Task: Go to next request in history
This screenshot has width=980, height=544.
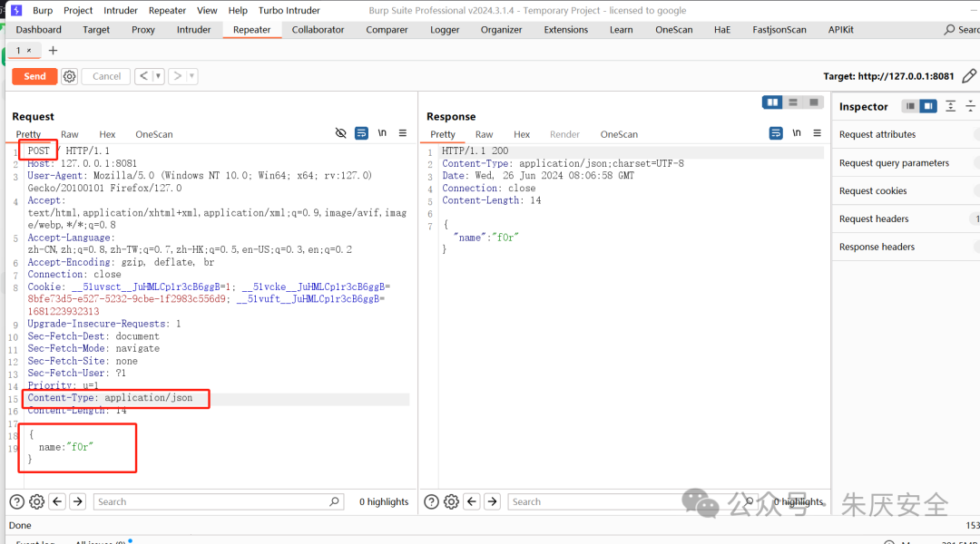Action: (178, 76)
